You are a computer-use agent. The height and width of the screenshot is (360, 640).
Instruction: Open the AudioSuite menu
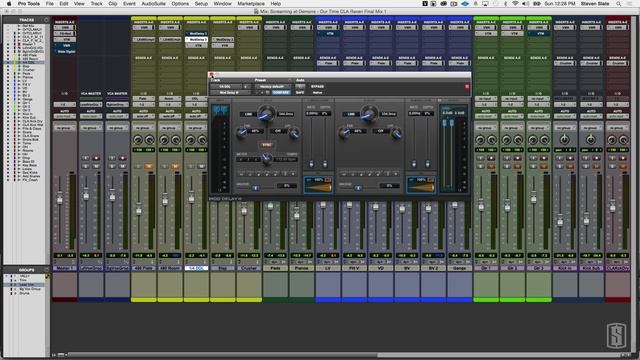click(153, 4)
